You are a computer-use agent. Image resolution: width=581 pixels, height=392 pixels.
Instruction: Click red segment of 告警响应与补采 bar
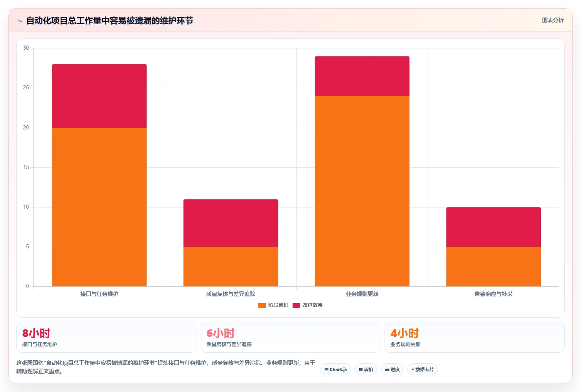click(x=494, y=227)
